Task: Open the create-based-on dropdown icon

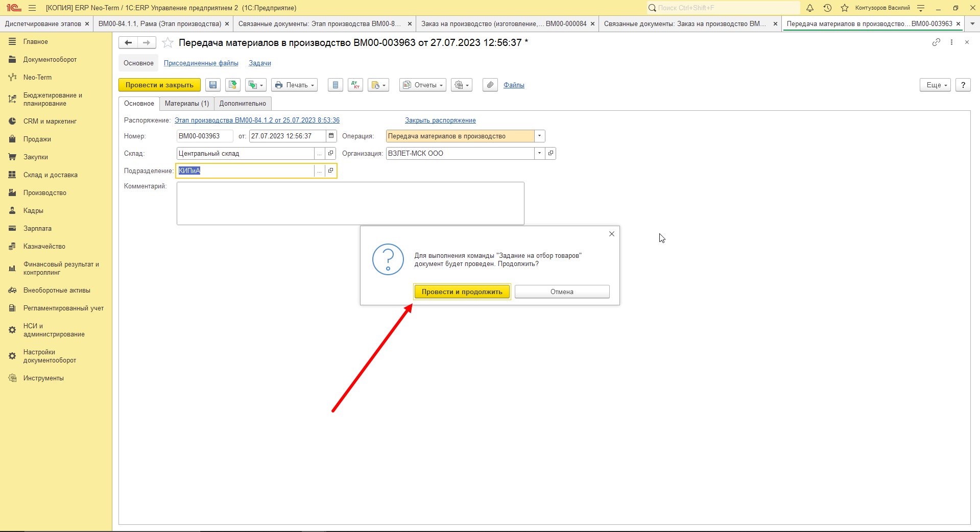Action: coord(255,85)
